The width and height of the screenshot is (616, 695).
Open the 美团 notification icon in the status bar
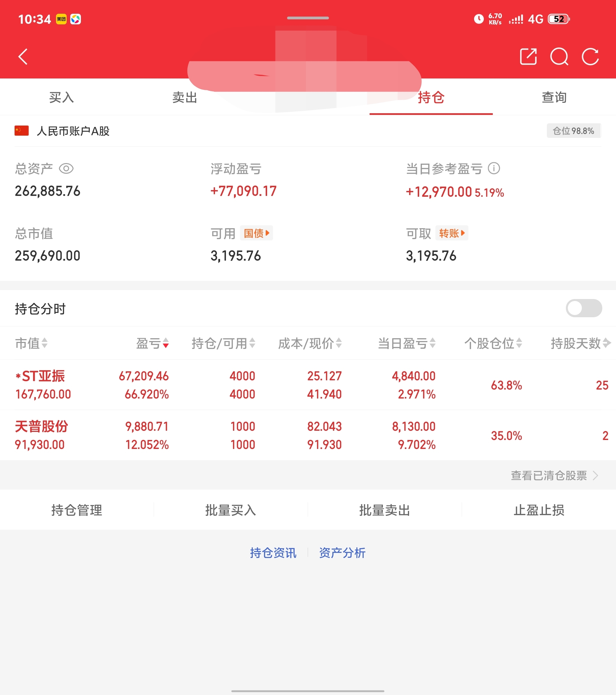[x=61, y=19]
